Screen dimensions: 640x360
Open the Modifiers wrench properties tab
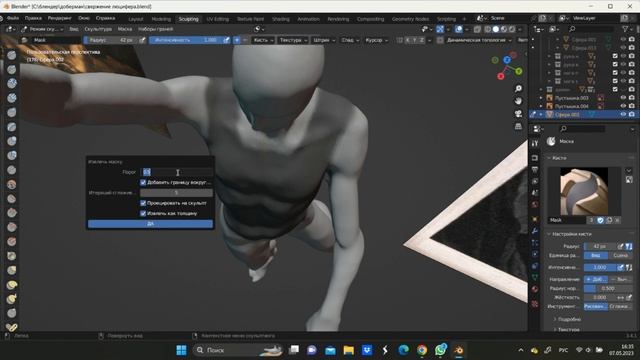pyautogui.click(x=535, y=231)
